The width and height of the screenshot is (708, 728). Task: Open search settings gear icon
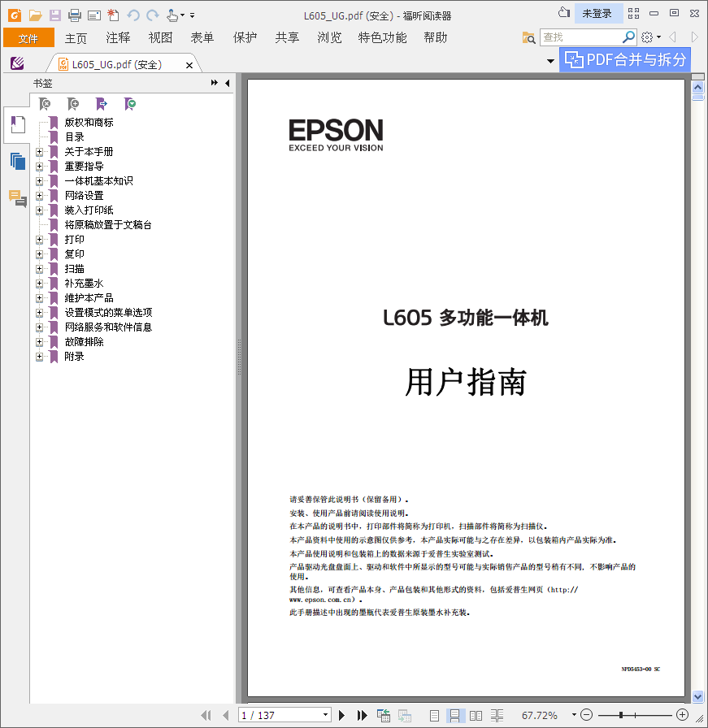click(647, 37)
